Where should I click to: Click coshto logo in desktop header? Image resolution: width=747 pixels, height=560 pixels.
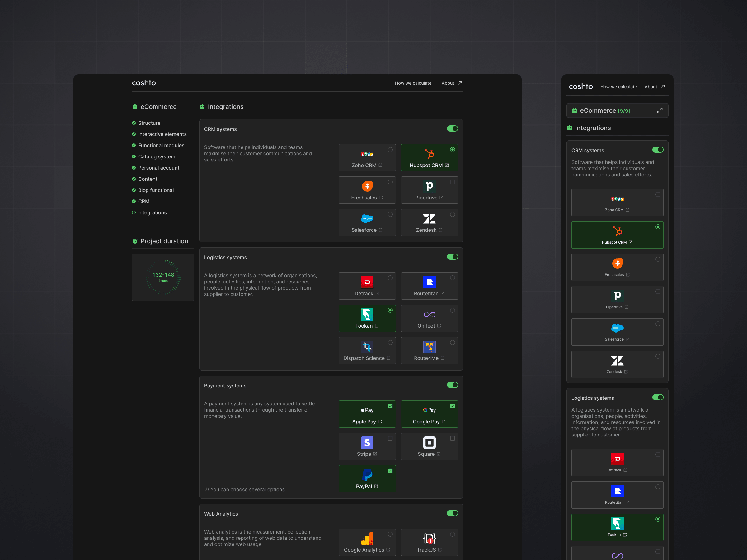[x=144, y=83]
